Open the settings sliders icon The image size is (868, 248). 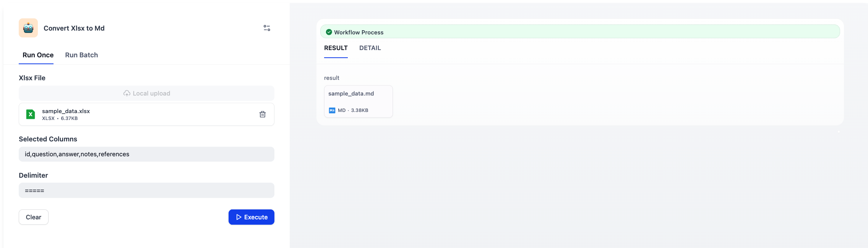tap(267, 28)
